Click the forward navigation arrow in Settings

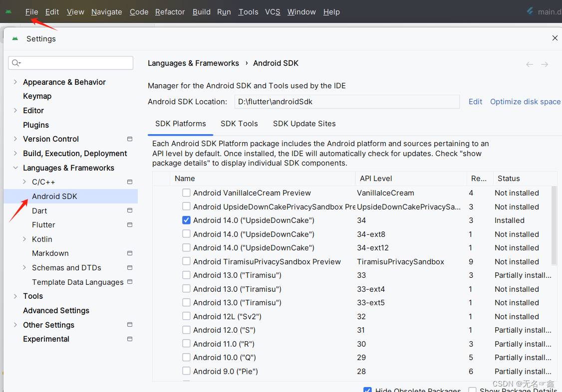[545, 64]
